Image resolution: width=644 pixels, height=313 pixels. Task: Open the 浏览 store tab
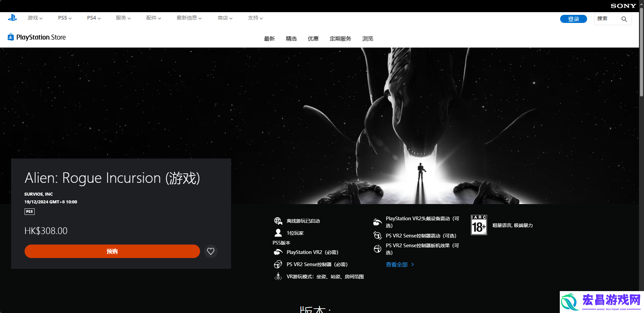point(368,39)
